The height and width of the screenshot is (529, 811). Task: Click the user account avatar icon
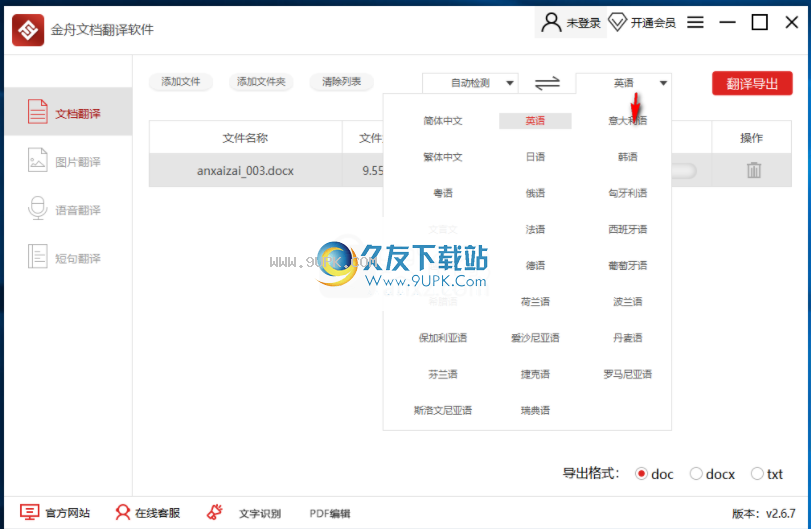551,23
